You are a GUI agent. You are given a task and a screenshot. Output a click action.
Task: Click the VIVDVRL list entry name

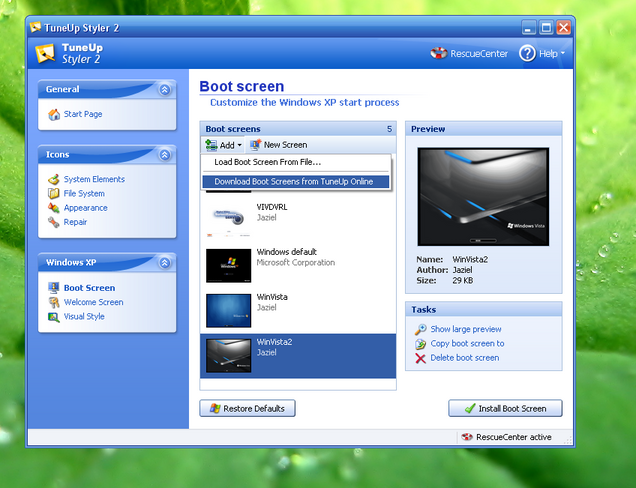click(272, 207)
